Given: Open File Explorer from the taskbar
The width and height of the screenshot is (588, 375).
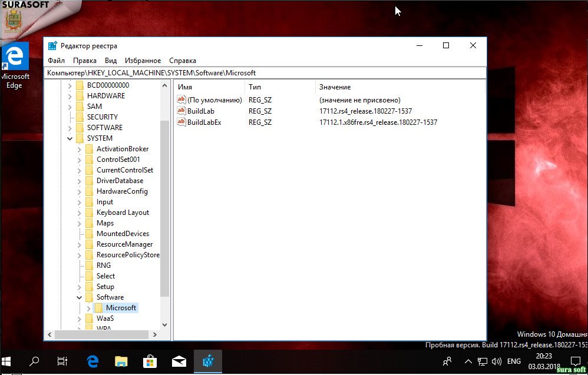Looking at the screenshot, I should point(121,361).
